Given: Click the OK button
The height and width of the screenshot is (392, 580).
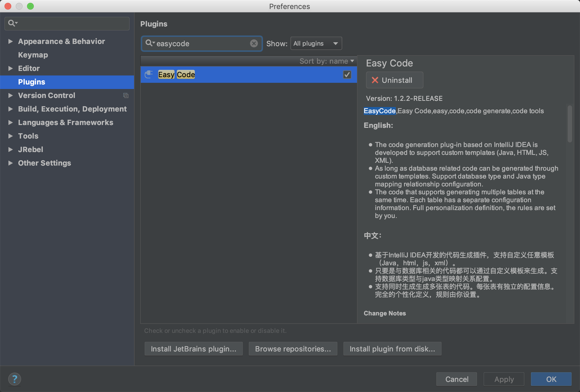Looking at the screenshot, I should point(551,379).
